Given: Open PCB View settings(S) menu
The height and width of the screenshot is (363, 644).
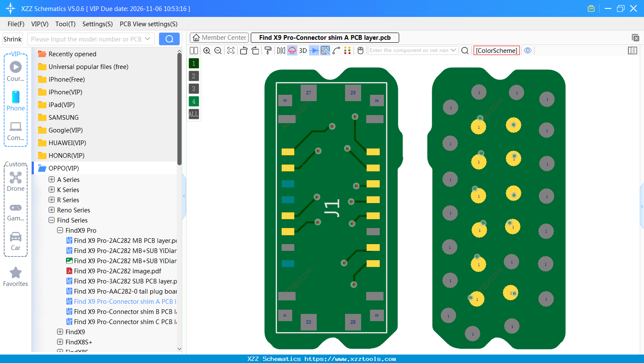Looking at the screenshot, I should click(x=149, y=24).
